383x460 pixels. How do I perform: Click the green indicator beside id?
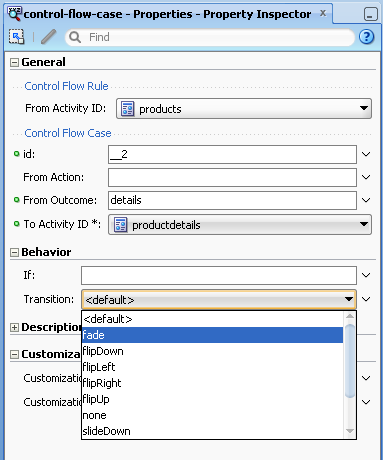pos(16,154)
